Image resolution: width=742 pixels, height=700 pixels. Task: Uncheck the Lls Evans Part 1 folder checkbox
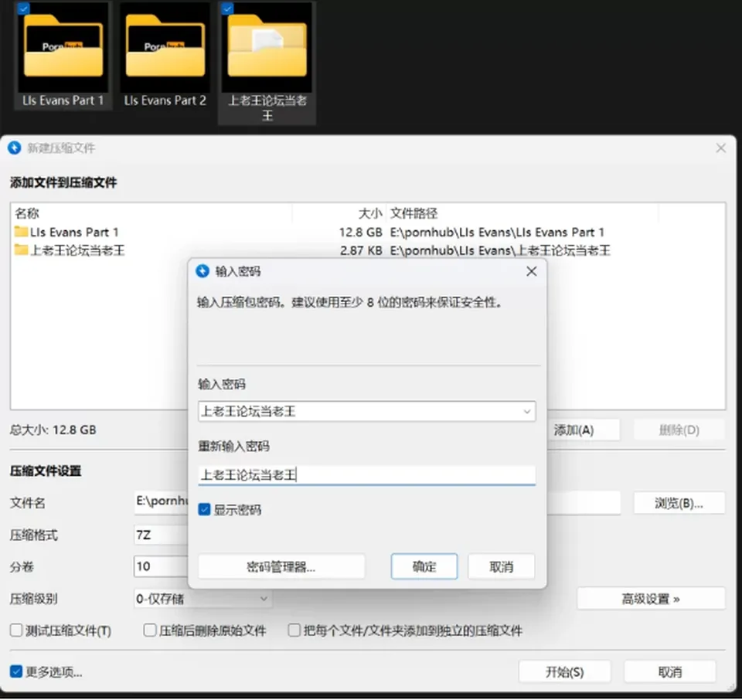point(23,8)
